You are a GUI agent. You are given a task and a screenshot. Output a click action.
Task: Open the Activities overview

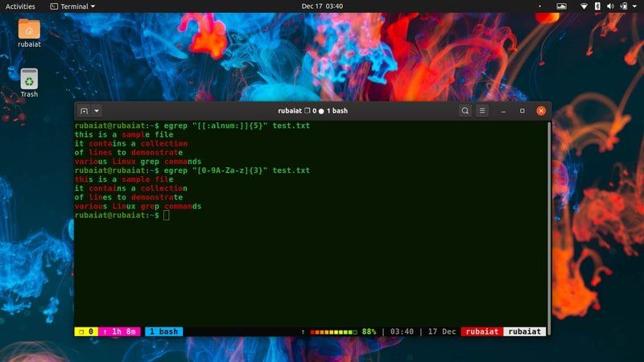pos(20,6)
